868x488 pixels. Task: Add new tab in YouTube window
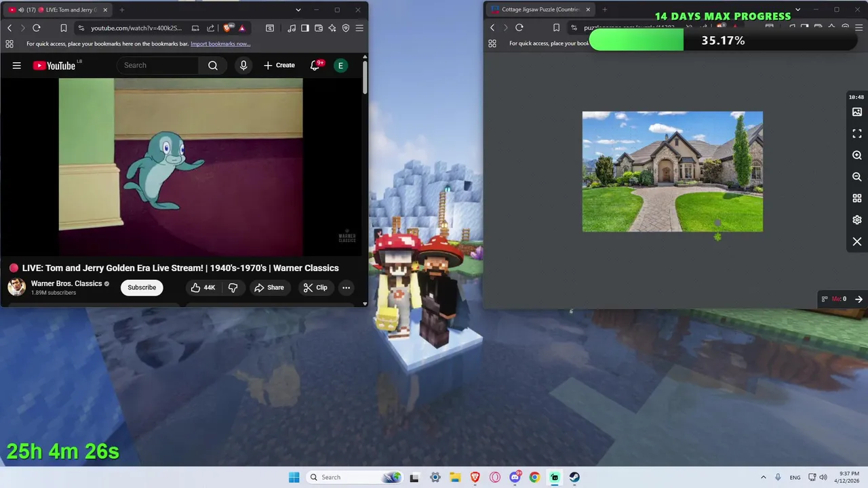[x=122, y=9]
